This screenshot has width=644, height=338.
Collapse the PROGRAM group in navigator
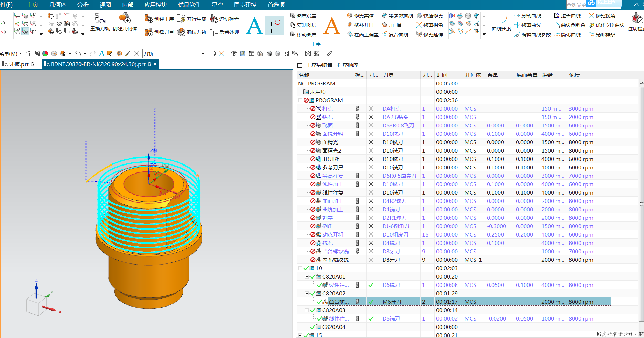tap(300, 100)
